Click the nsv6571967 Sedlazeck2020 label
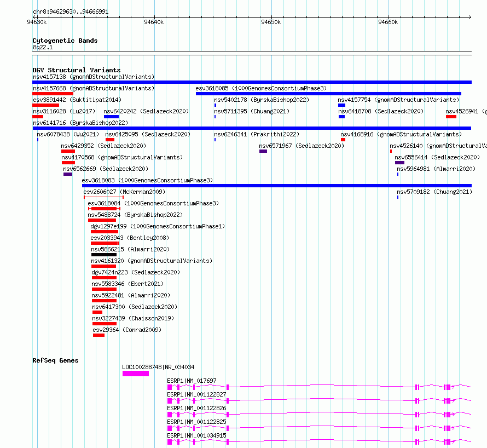487x448 pixels. pos(302,146)
